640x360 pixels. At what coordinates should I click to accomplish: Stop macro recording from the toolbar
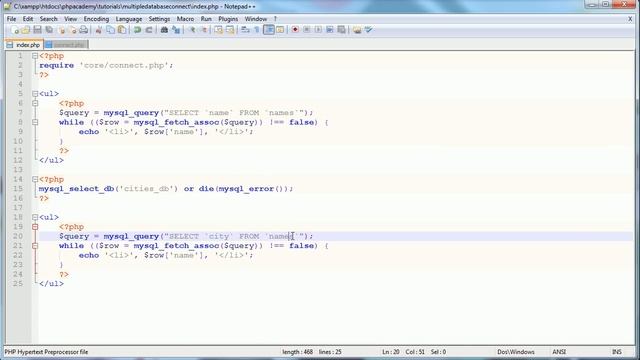tap(307, 30)
